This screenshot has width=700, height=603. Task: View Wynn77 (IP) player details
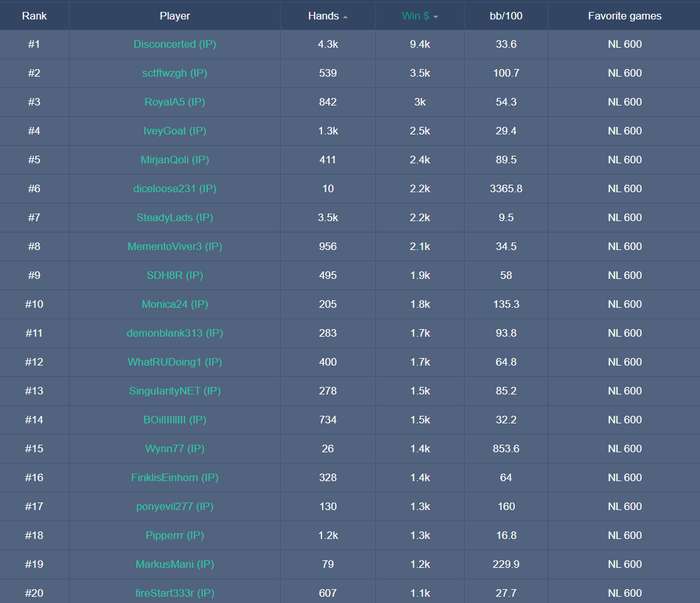(175, 449)
